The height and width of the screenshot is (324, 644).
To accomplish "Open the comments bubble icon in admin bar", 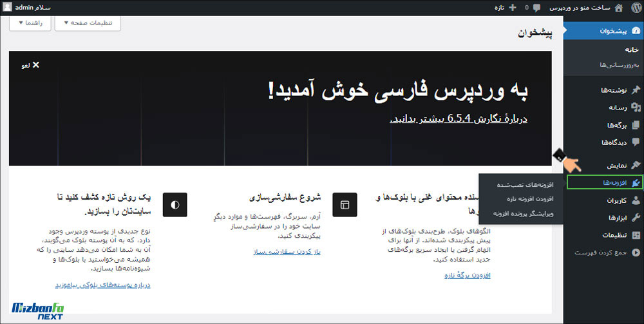I will tap(537, 8).
